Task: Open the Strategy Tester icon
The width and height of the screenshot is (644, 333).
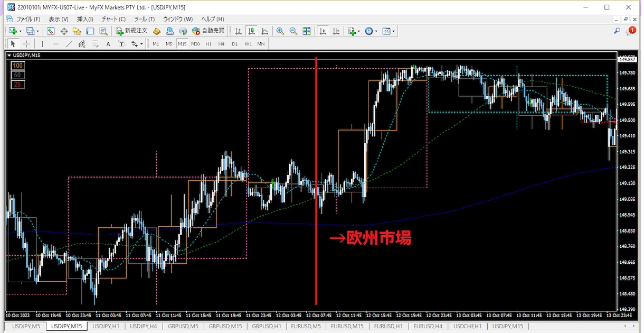Action: 103,31
